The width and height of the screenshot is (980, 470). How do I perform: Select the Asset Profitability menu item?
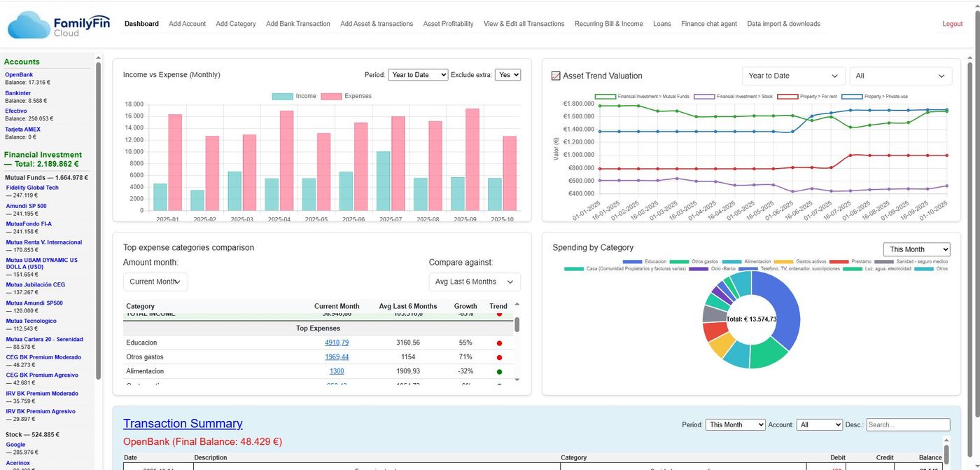448,23
